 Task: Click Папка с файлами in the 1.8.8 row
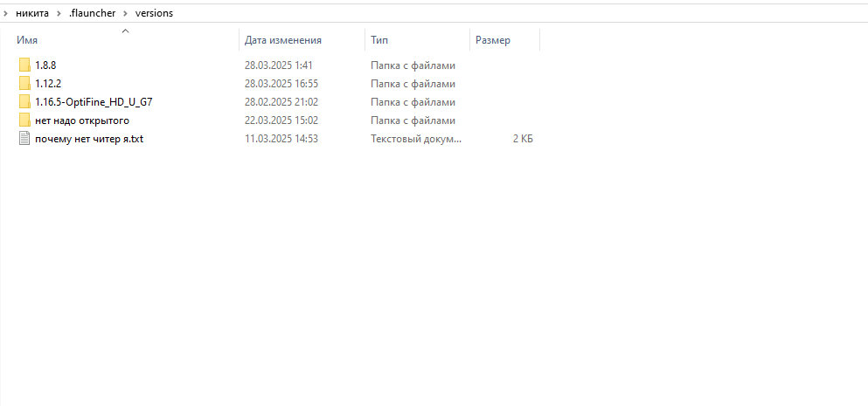(413, 65)
